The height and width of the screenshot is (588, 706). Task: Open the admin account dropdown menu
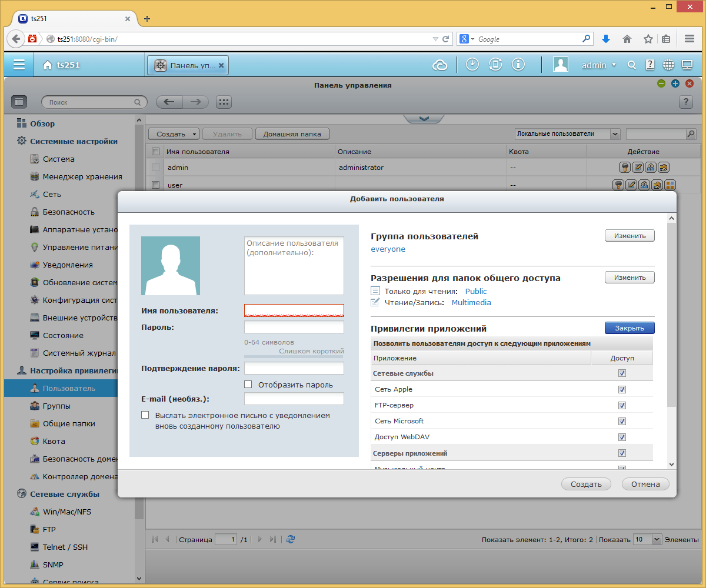pos(599,65)
